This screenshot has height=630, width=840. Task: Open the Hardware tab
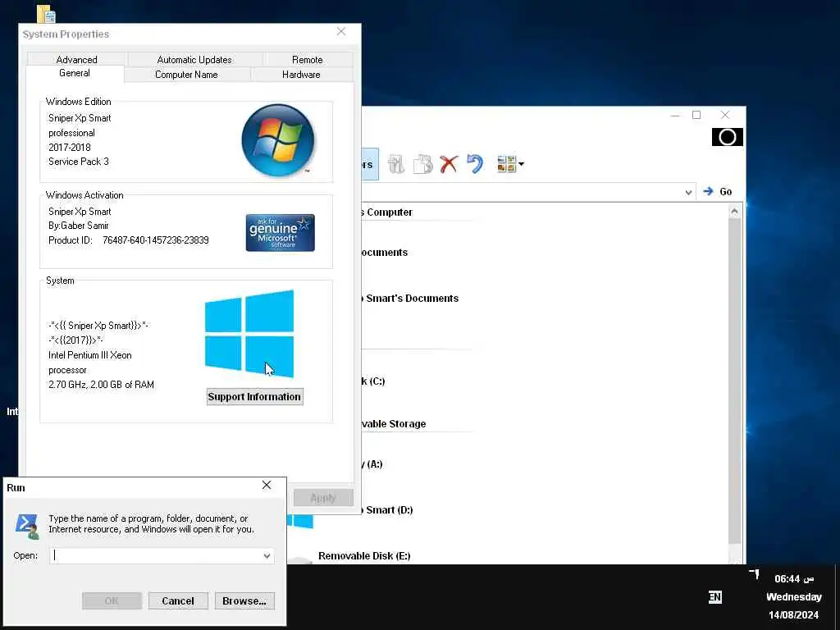[x=301, y=75]
